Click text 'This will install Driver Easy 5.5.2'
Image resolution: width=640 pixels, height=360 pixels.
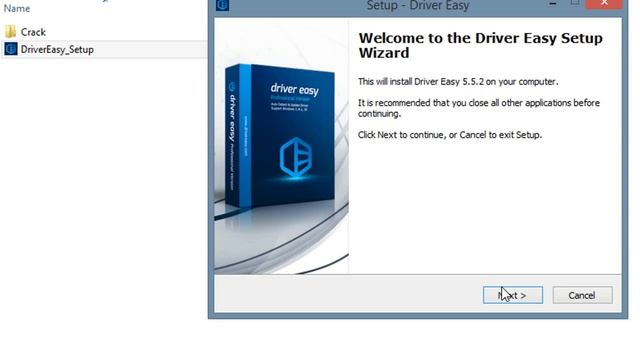[458, 82]
